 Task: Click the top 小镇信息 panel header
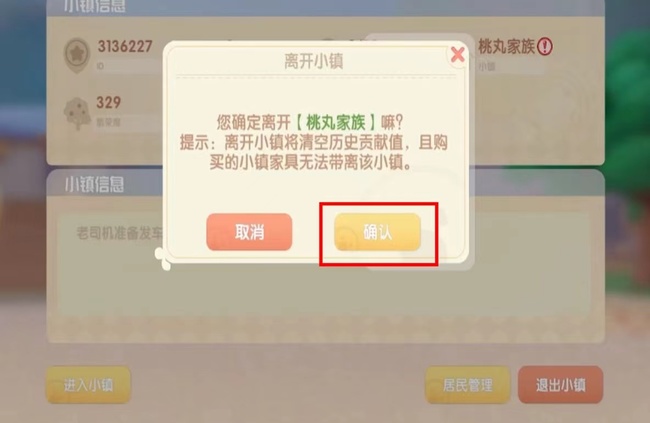pos(94,6)
